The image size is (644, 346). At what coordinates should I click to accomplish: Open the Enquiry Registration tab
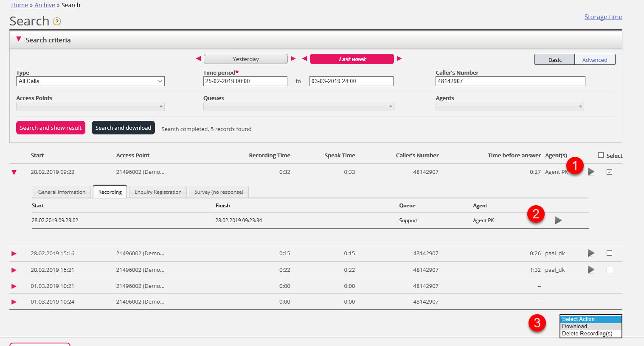click(158, 192)
